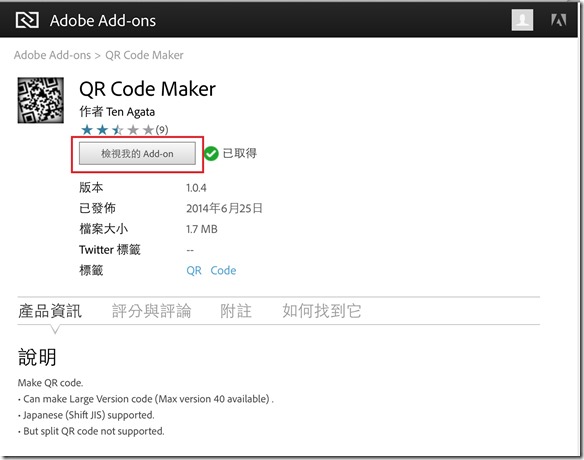The height and width of the screenshot is (460, 584).
Task: Click the 檢視我的 Add-on button
Action: click(137, 153)
